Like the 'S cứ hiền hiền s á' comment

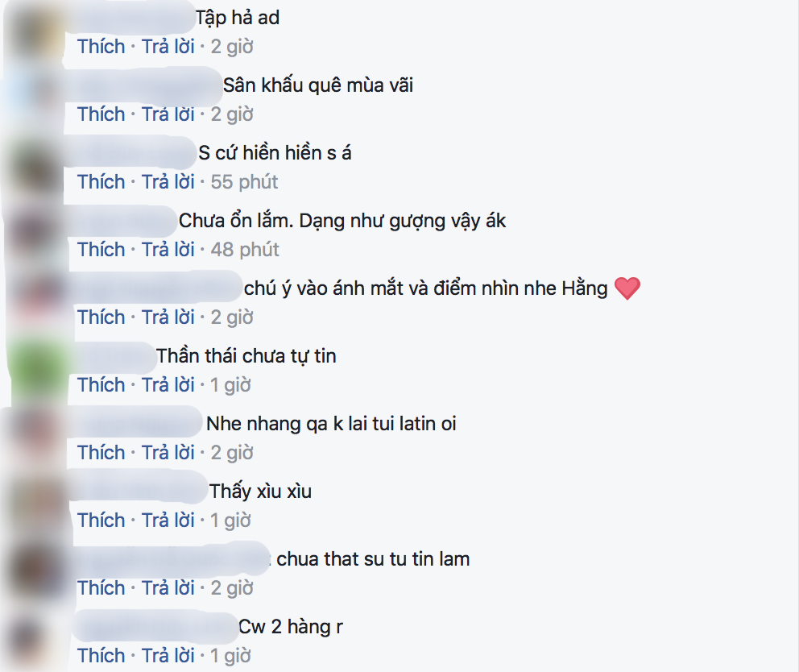pos(101,182)
